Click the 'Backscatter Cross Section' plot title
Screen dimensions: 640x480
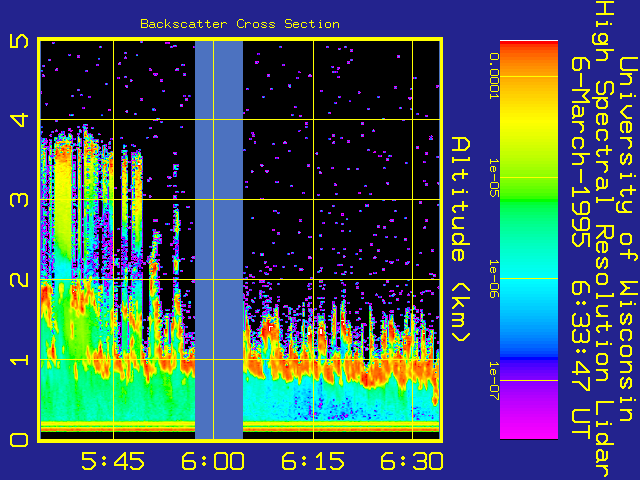[240, 24]
